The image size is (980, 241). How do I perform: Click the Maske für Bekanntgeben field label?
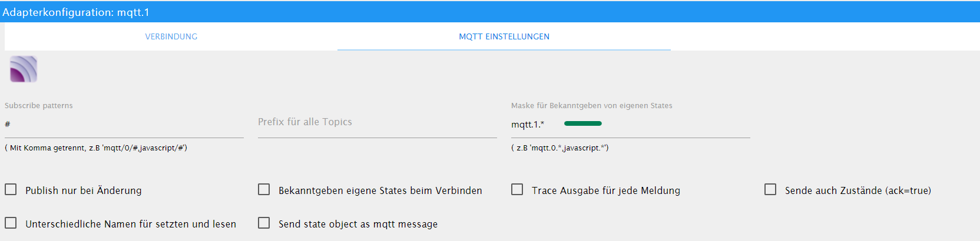coord(592,106)
